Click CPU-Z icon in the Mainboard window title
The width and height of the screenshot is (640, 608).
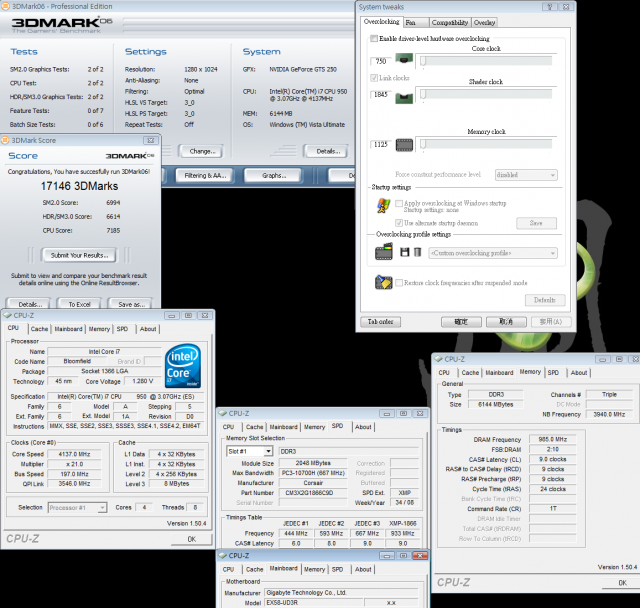point(223,555)
